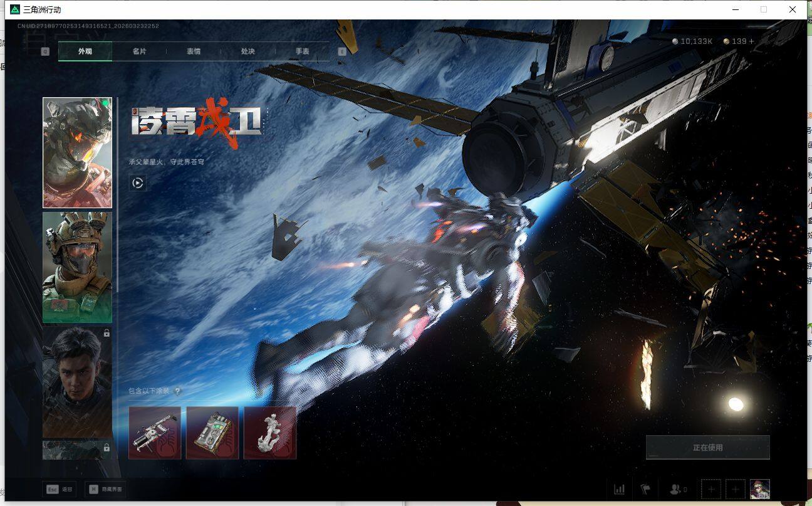
Task: Click the E next-tab key icon
Action: [342, 51]
